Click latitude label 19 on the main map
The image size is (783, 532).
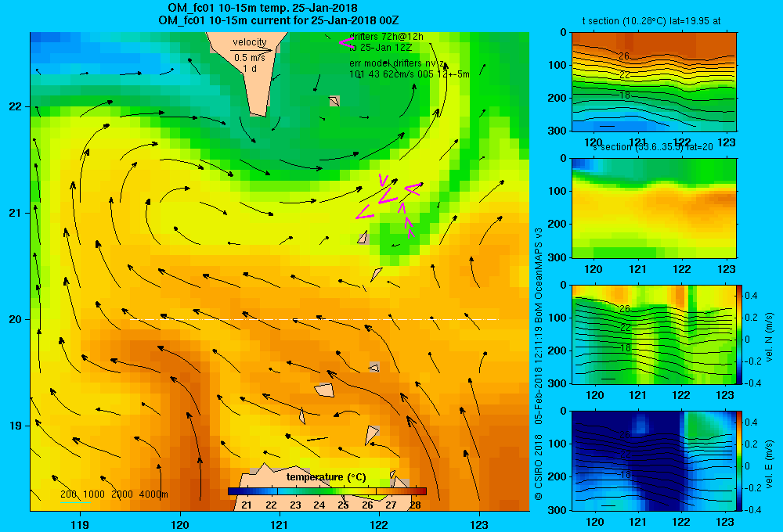[x=15, y=426]
